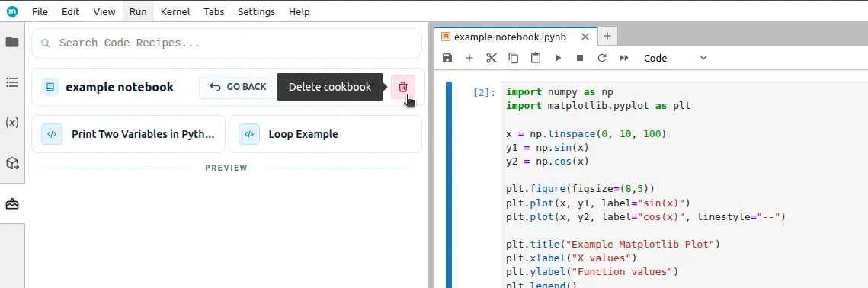Select the blue cell collapser bar
The height and width of the screenshot is (288, 868).
click(449, 185)
